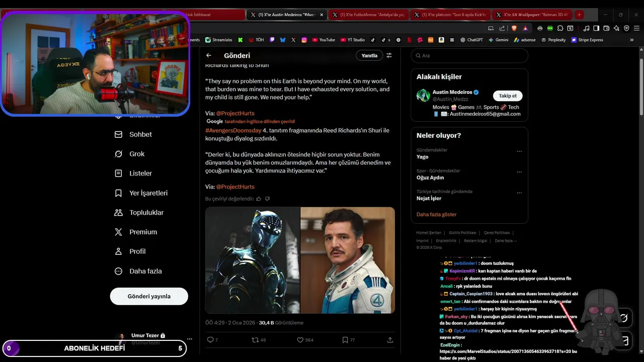Screen dimensions: 644x362
Task: Open the YT Studio bookmark
Action: pos(353,40)
